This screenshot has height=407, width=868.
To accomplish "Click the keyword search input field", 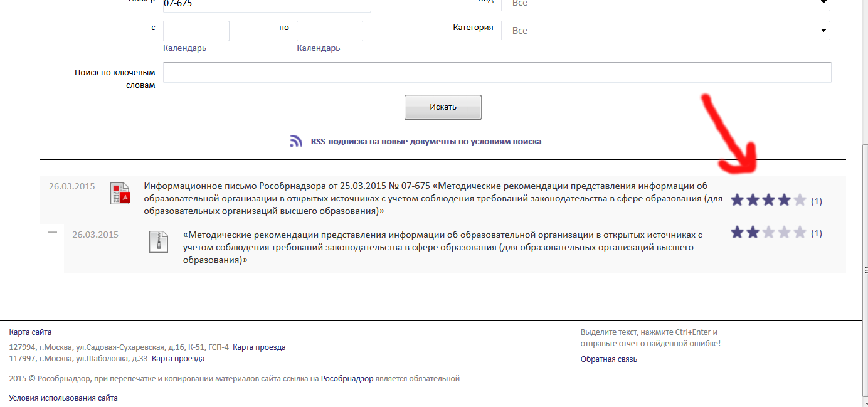I will [497, 73].
